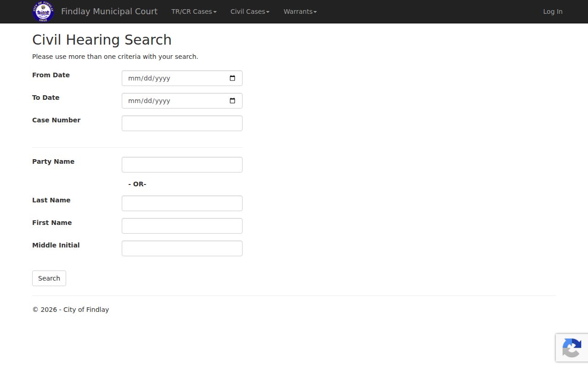The width and height of the screenshot is (588, 368).
Task: Focus the To Date field
Action: click(x=182, y=101)
